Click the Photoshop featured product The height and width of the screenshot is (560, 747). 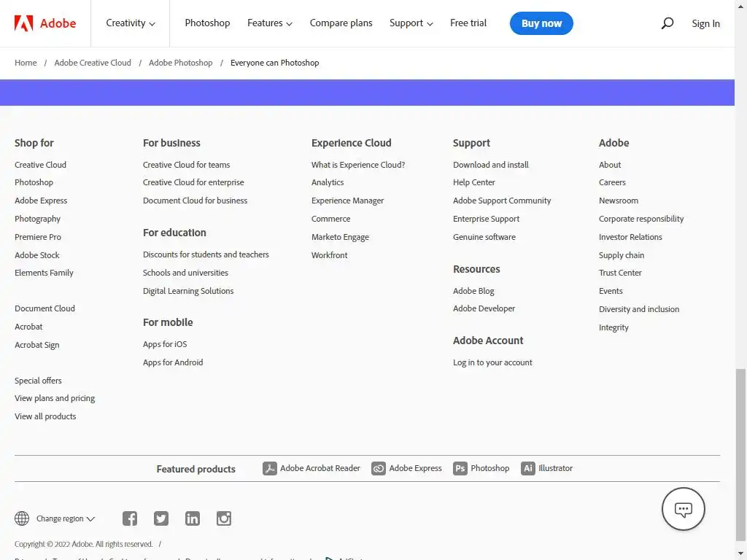pos(481,469)
